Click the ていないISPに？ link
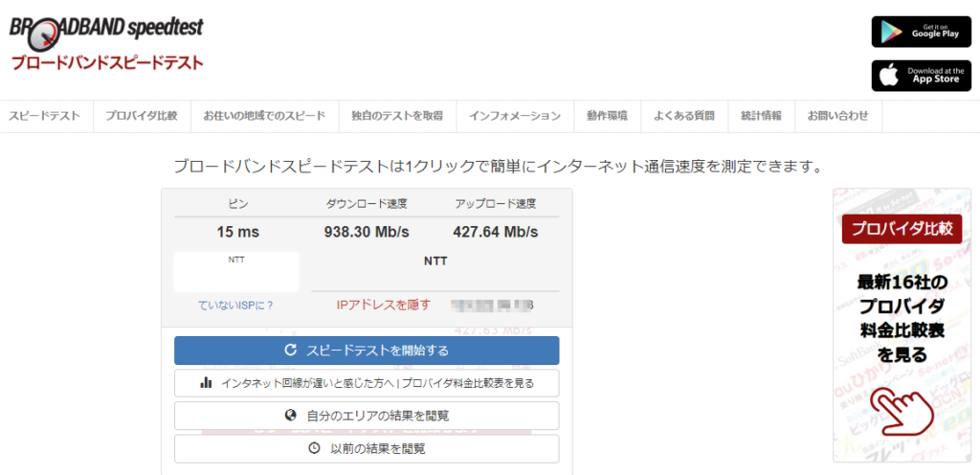This screenshot has width=980, height=475. (x=236, y=305)
